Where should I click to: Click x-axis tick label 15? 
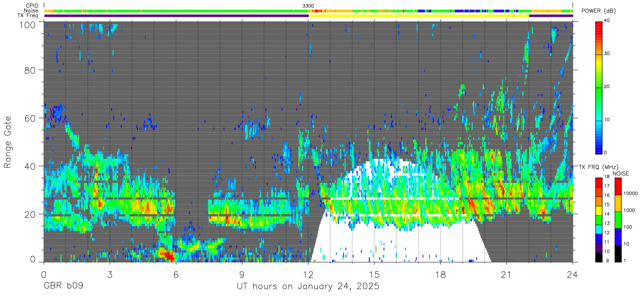point(374,274)
